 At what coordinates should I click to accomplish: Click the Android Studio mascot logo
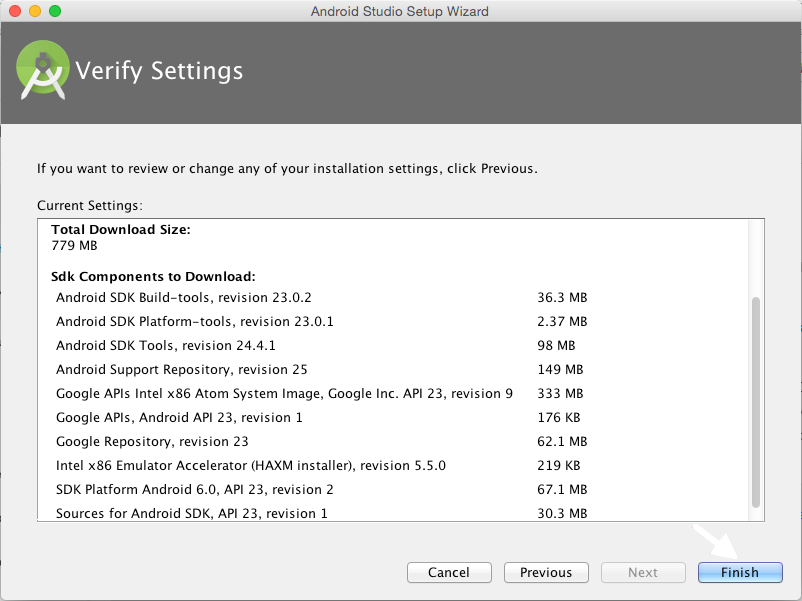42,70
